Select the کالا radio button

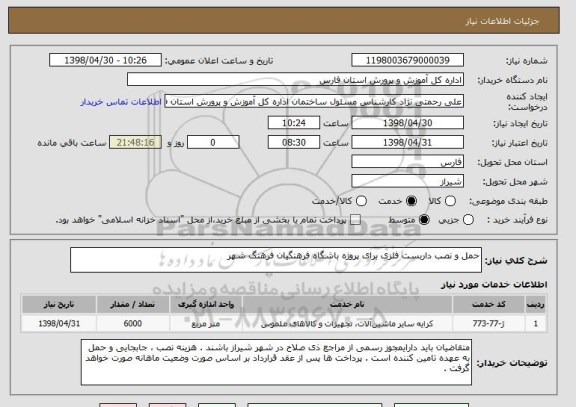[450, 201]
